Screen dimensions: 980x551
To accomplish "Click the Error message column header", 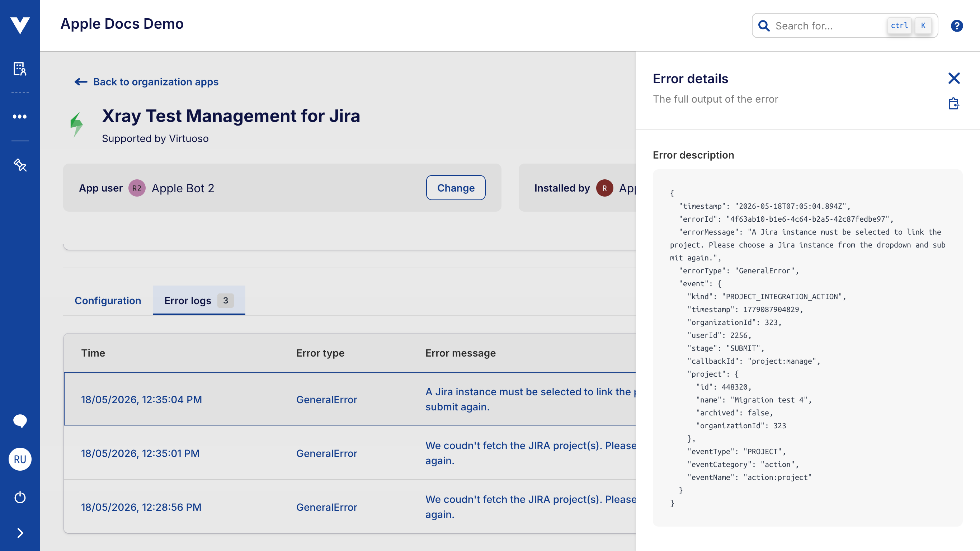I will (460, 353).
